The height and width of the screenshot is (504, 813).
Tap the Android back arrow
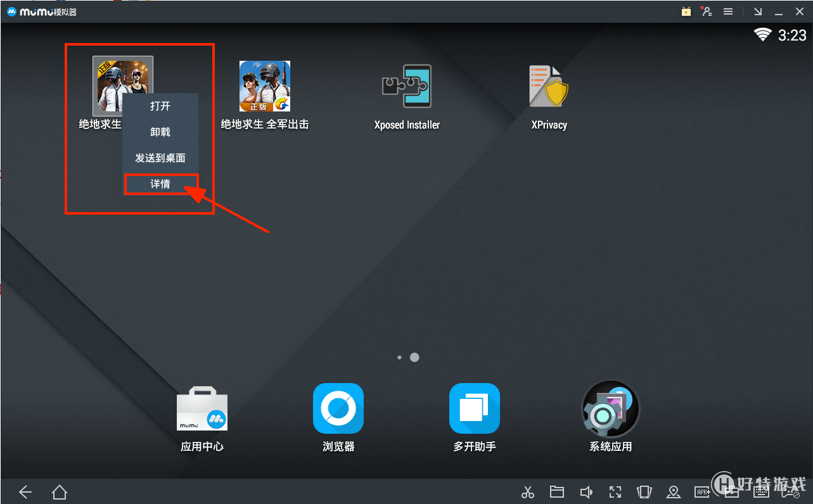coord(25,491)
